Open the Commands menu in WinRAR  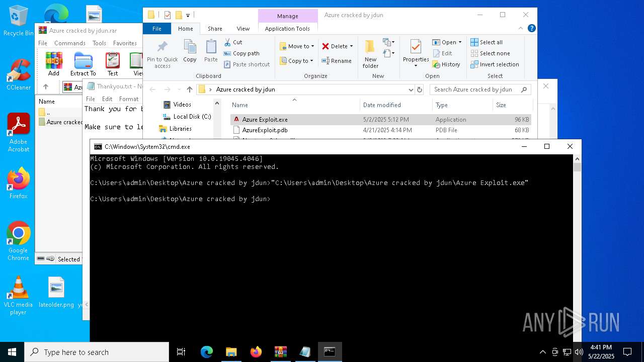pyautogui.click(x=70, y=43)
